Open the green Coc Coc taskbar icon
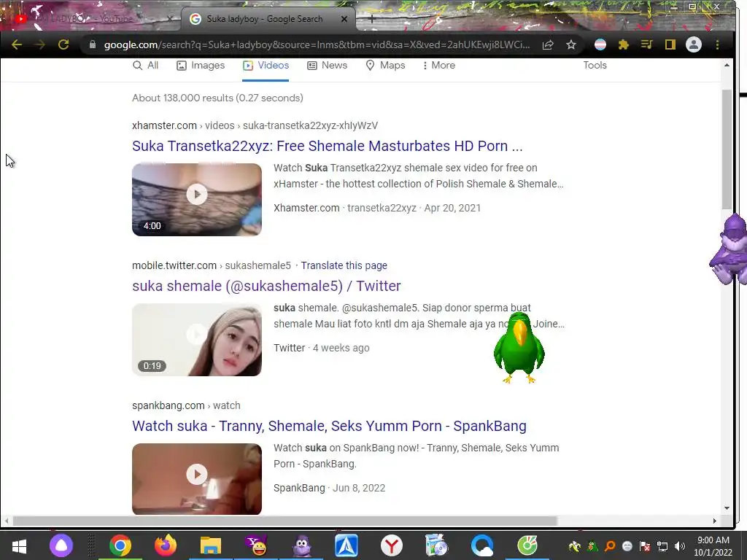This screenshot has width=747, height=560. pyautogui.click(x=527, y=545)
